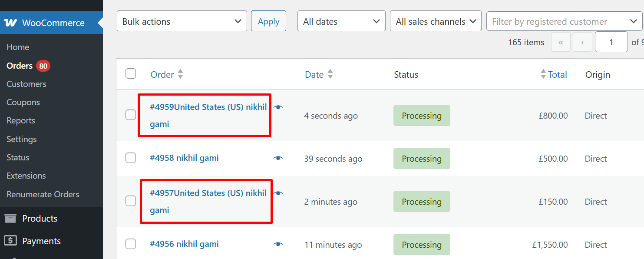Click the current page number field
Image resolution: width=644 pixels, height=259 pixels.
click(611, 42)
